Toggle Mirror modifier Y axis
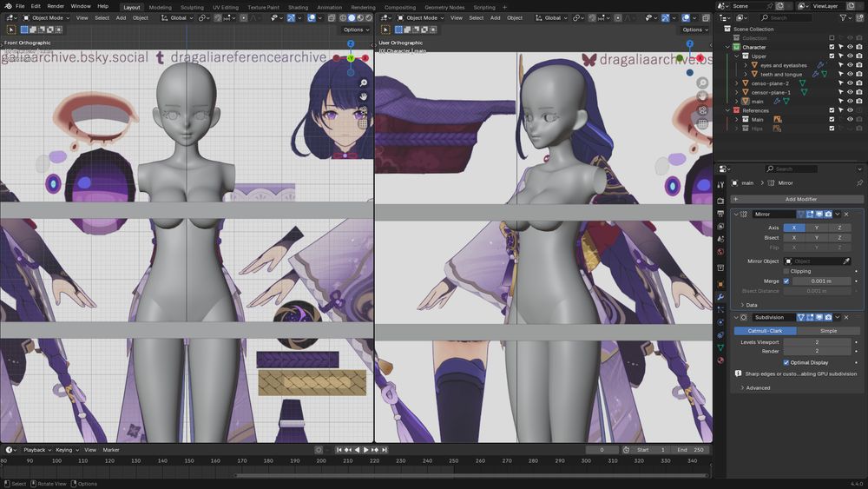The height and width of the screenshot is (489, 868). tap(817, 228)
